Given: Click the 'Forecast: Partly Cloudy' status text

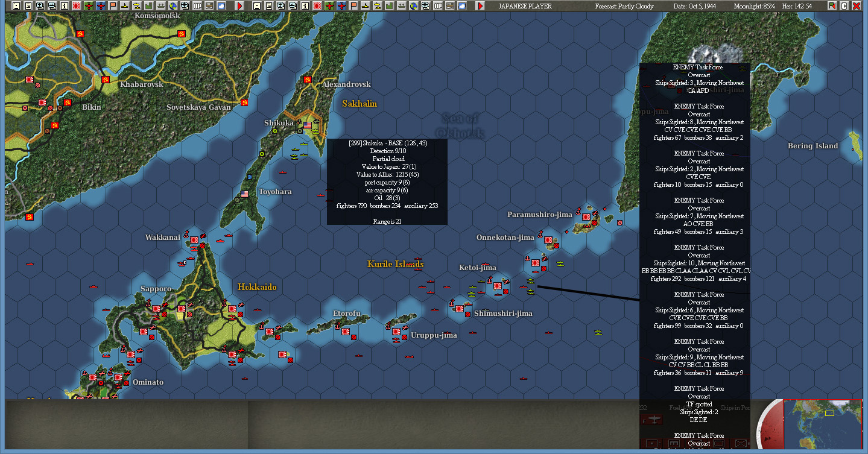Looking at the screenshot, I should click(x=624, y=6).
